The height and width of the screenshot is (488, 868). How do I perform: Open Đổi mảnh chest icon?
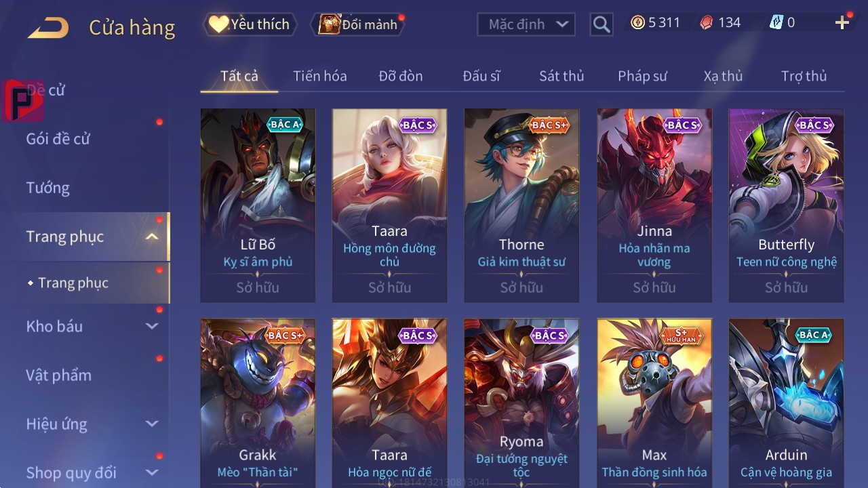pyautogui.click(x=358, y=24)
